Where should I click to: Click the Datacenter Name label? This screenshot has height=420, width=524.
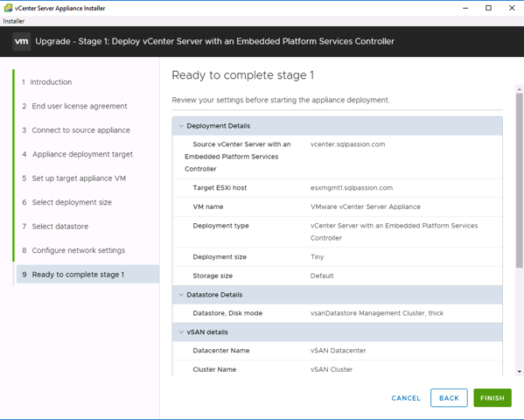coord(221,351)
